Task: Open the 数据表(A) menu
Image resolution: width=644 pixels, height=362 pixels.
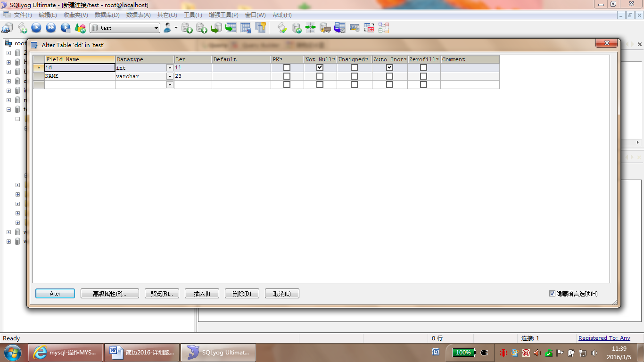Action: (x=139, y=15)
